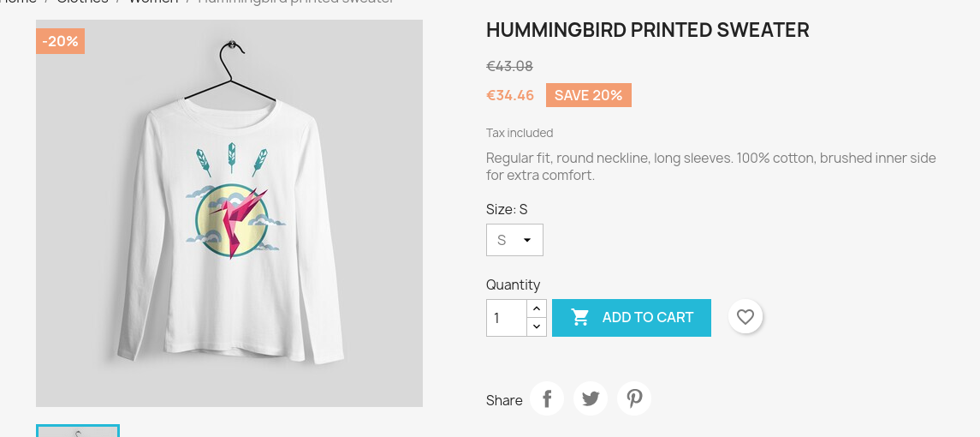Click the crossed-out €43.08 price
This screenshot has width=980, height=437.
(509, 66)
